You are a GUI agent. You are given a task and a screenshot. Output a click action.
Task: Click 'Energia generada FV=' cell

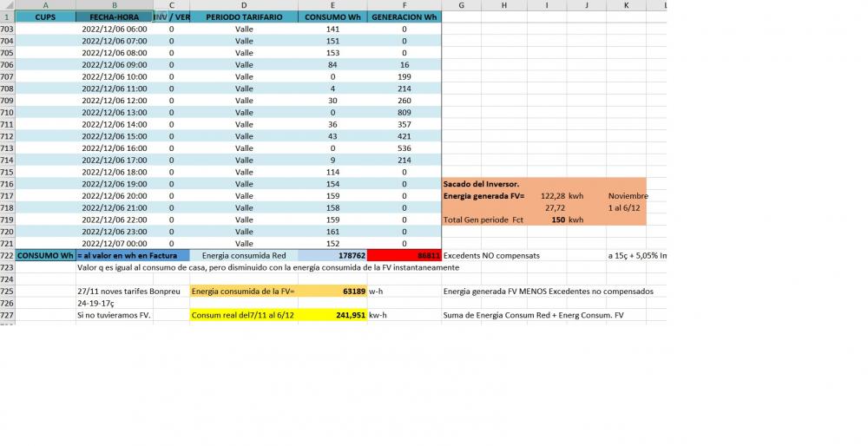coord(483,196)
